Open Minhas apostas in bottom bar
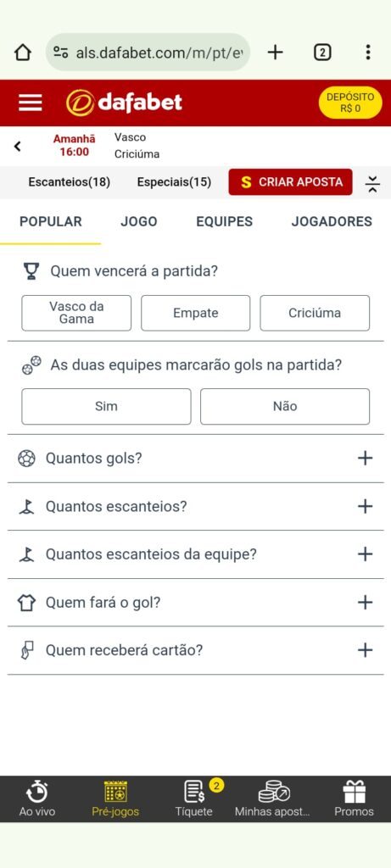This screenshot has height=868, width=391. (273, 798)
